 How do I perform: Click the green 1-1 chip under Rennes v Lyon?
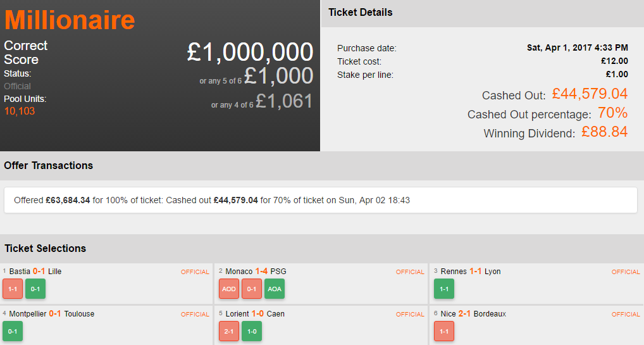pyautogui.click(x=444, y=289)
